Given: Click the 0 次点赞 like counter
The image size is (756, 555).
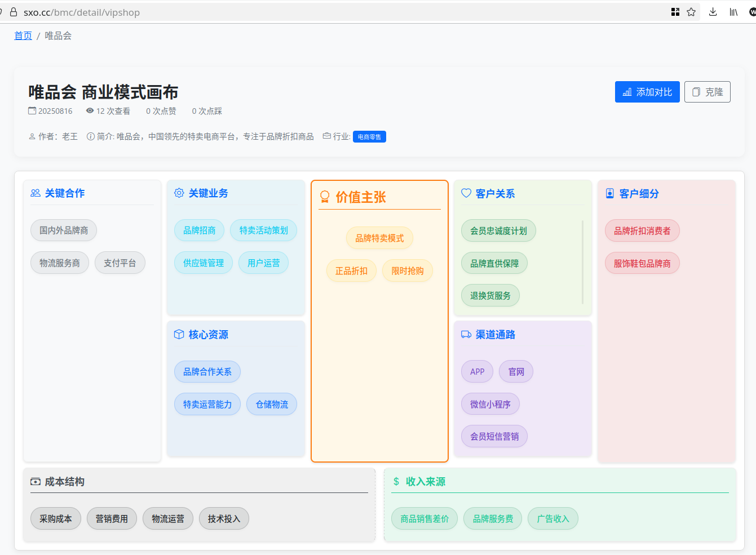Looking at the screenshot, I should [x=161, y=111].
